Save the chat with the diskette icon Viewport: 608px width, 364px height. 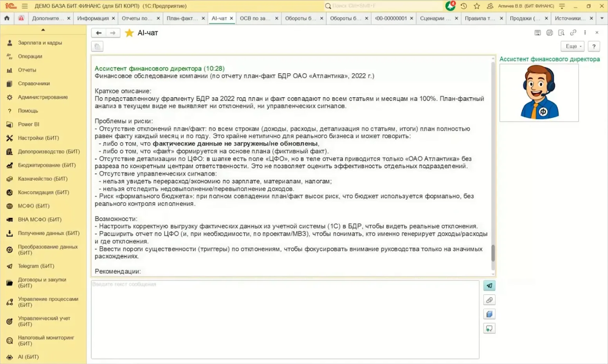pyautogui.click(x=538, y=33)
